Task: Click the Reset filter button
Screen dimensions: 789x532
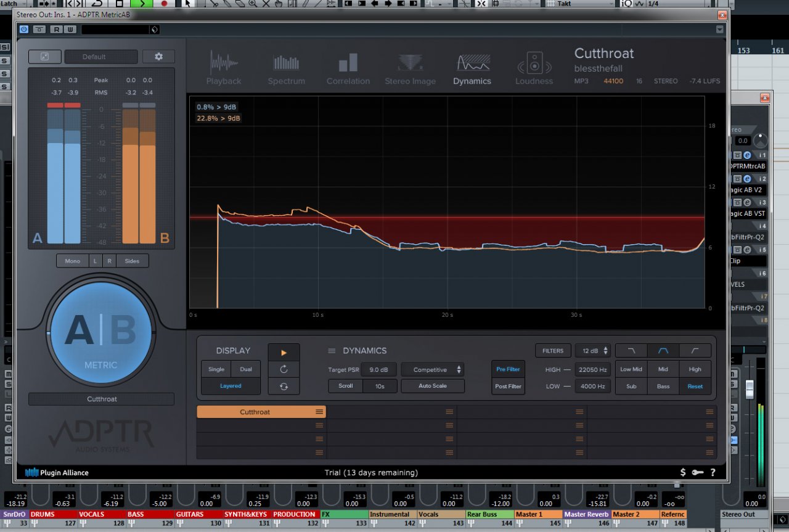Action: pos(695,387)
